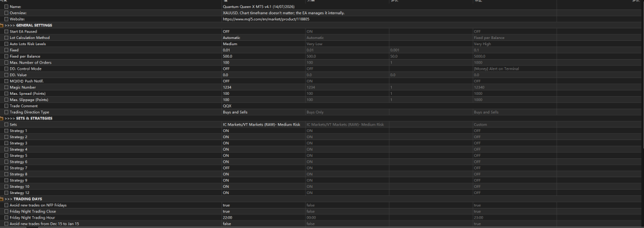Image resolution: width=644 pixels, height=228 pixels.
Task: Enable the Max. Spread (Points) checkbox
Action: 6,94
